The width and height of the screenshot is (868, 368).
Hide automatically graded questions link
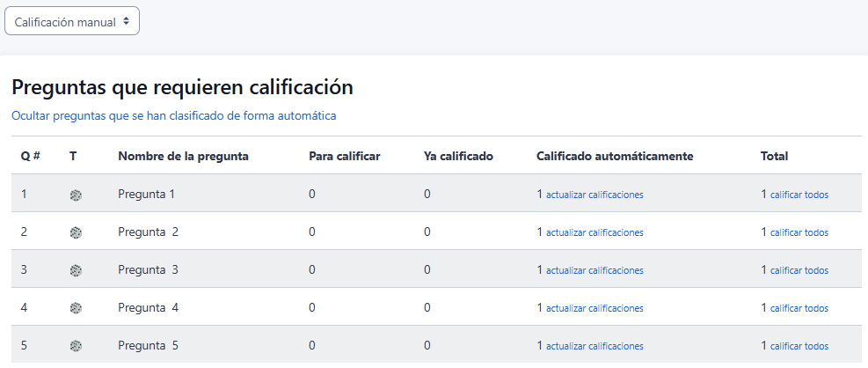click(x=173, y=115)
